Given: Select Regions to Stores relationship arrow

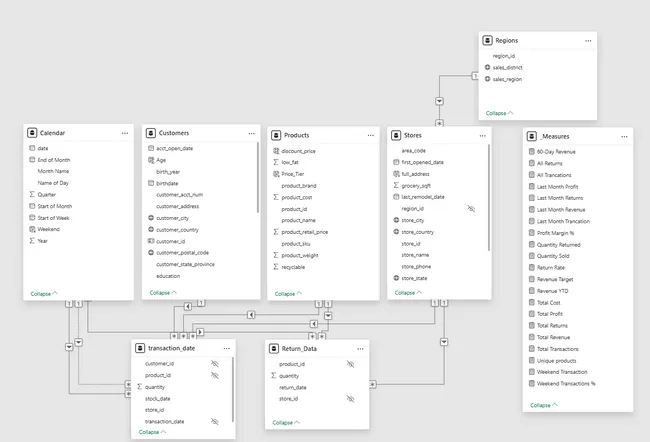Looking at the screenshot, I should [x=439, y=102].
